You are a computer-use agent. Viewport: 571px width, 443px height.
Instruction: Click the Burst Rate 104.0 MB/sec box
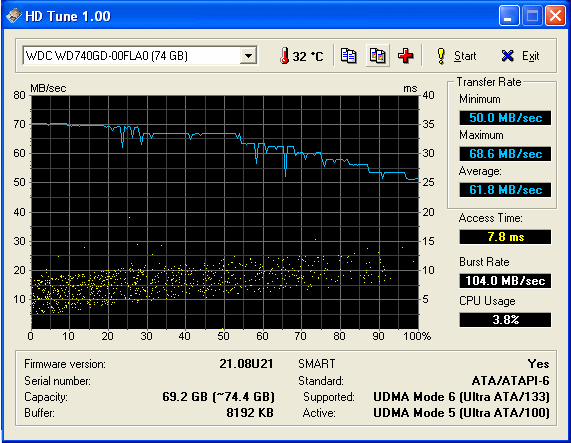click(x=505, y=281)
